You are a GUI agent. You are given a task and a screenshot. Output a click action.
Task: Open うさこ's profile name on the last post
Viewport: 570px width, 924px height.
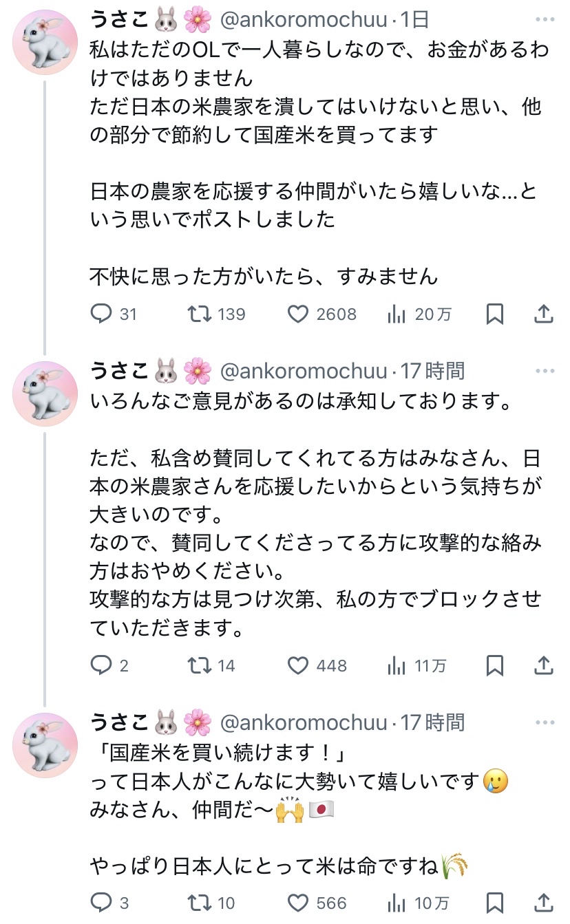click(120, 722)
